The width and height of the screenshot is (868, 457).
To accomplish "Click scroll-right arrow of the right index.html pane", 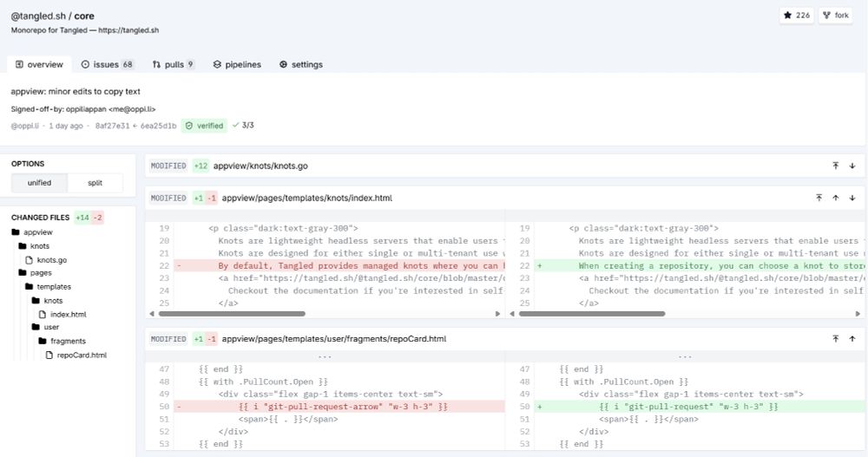I will 858,314.
